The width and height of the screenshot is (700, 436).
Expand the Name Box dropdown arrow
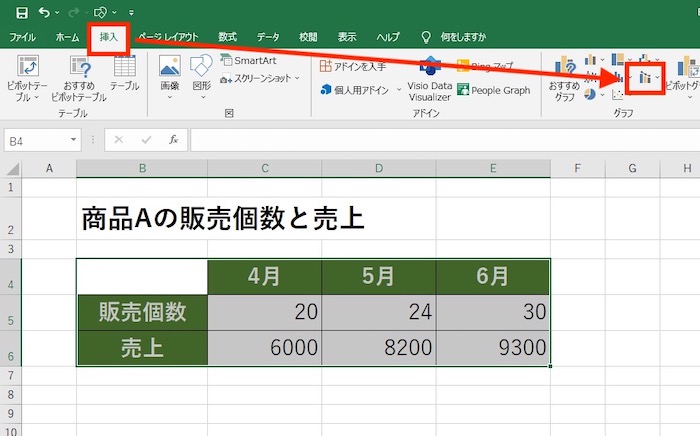(74, 140)
